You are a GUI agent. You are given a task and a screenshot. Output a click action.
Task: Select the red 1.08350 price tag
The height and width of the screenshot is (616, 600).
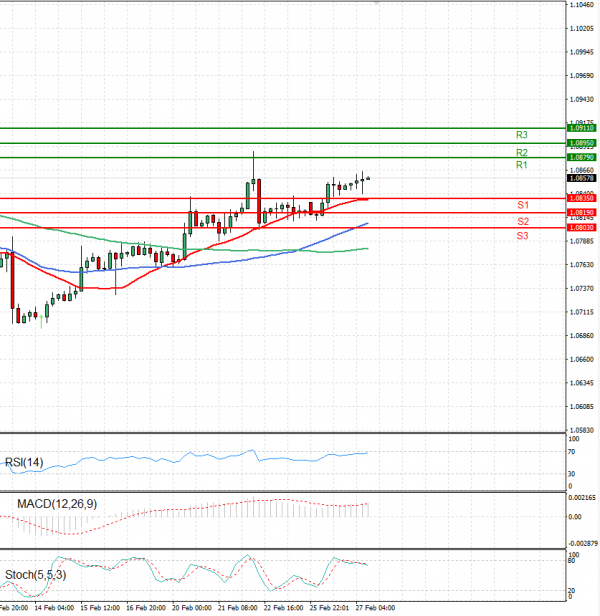click(582, 198)
